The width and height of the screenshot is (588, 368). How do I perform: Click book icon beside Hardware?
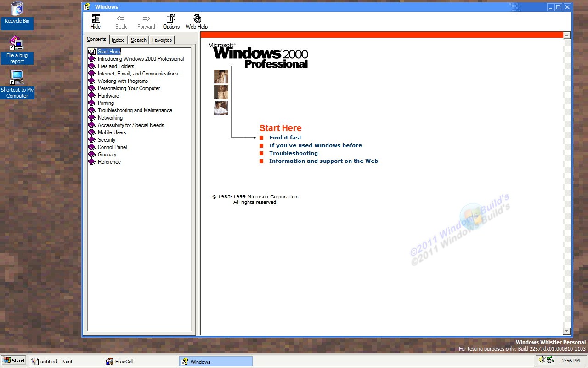point(92,96)
